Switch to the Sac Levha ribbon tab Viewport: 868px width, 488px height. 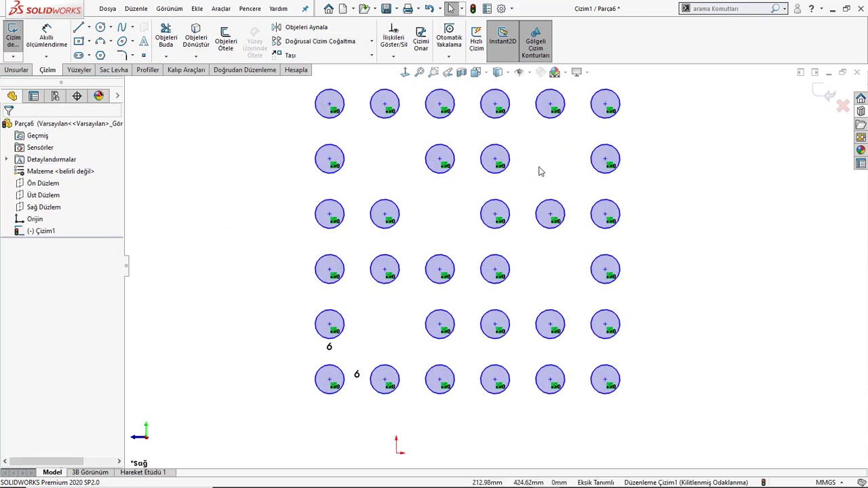point(113,70)
